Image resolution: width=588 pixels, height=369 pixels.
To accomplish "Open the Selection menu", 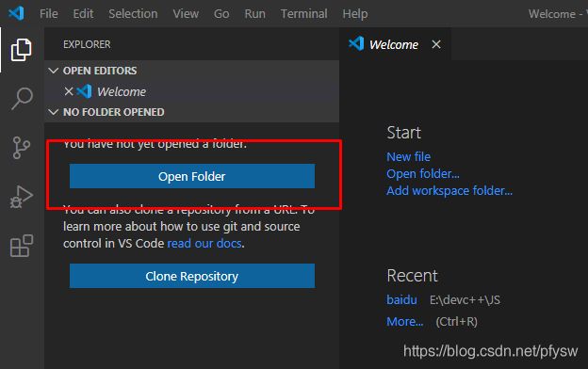I will click(x=133, y=14).
